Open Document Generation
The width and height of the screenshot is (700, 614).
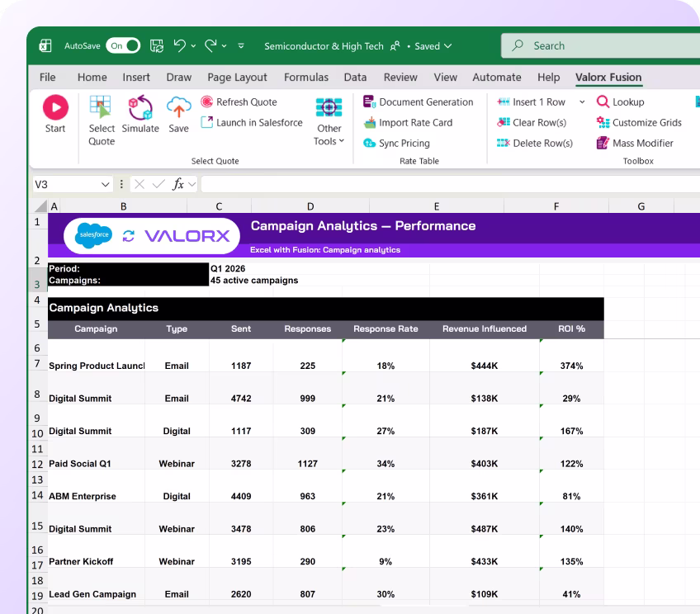click(418, 102)
